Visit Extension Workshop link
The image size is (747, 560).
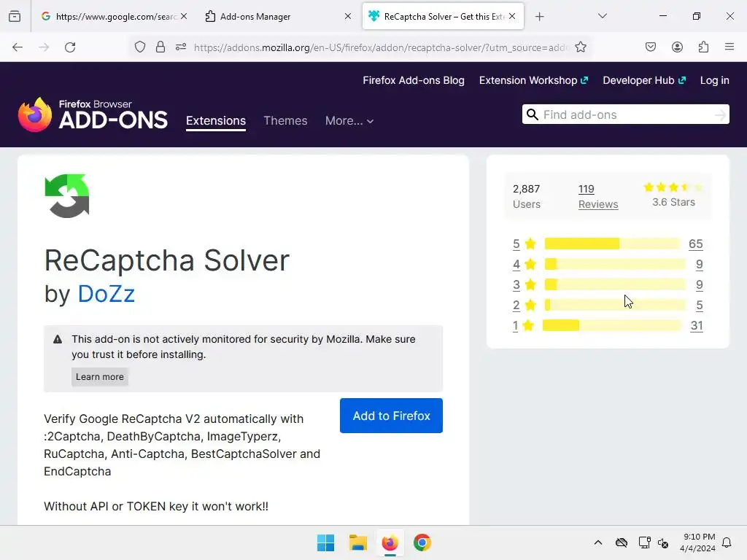[533, 80]
